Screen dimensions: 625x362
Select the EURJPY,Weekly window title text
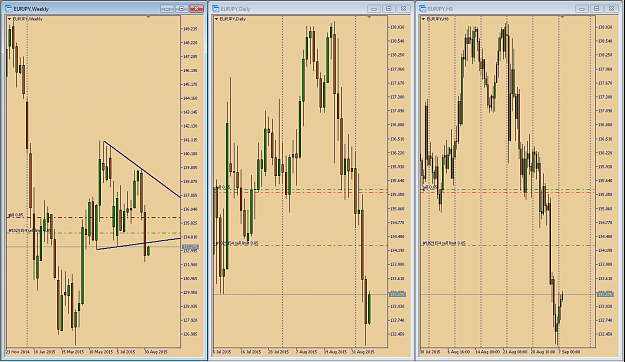[x=31, y=9]
